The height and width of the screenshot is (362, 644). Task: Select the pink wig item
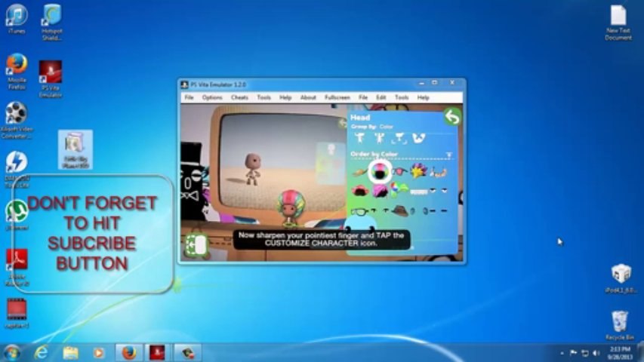click(x=380, y=191)
